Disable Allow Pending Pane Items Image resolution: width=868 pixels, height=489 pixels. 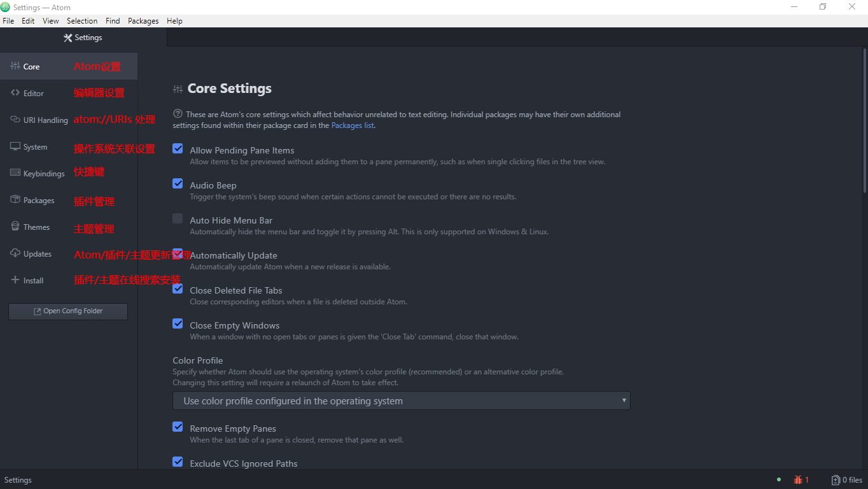(178, 148)
